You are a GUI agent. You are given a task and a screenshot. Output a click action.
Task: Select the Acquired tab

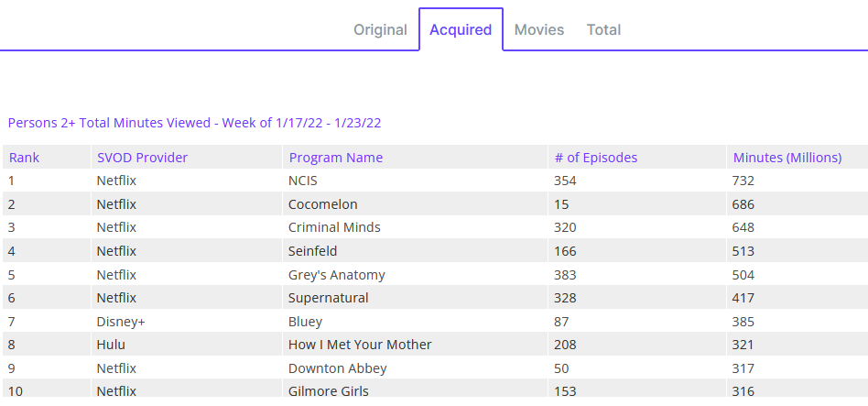(461, 29)
